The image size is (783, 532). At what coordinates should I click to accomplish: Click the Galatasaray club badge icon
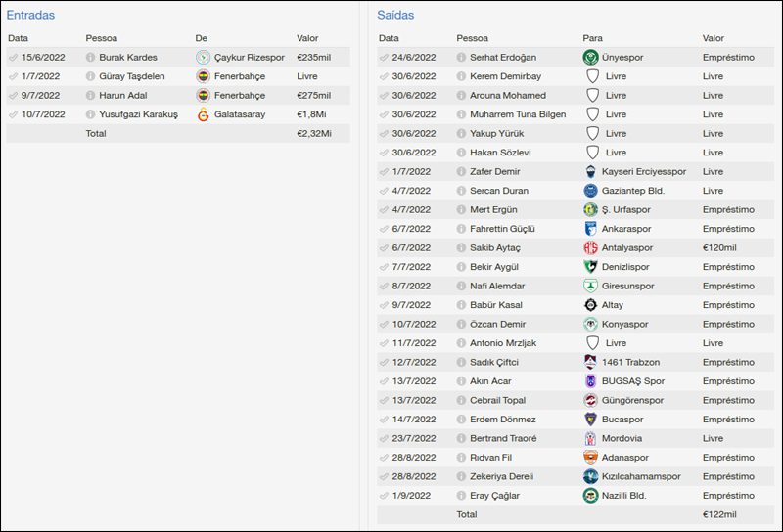(203, 114)
